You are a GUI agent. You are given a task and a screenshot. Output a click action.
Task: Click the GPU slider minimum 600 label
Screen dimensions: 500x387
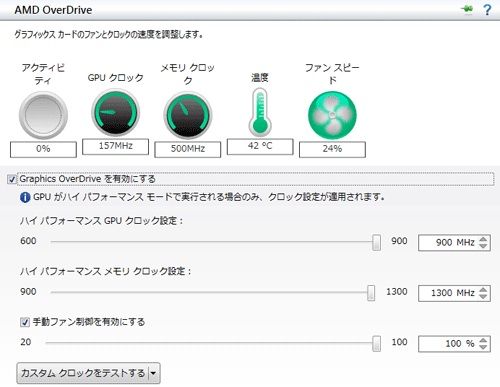28,241
